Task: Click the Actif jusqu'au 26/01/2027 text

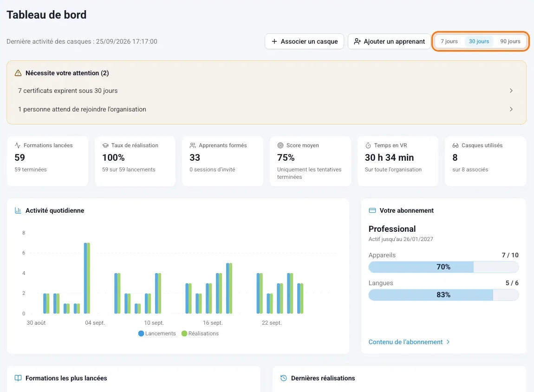Action: 401,239
